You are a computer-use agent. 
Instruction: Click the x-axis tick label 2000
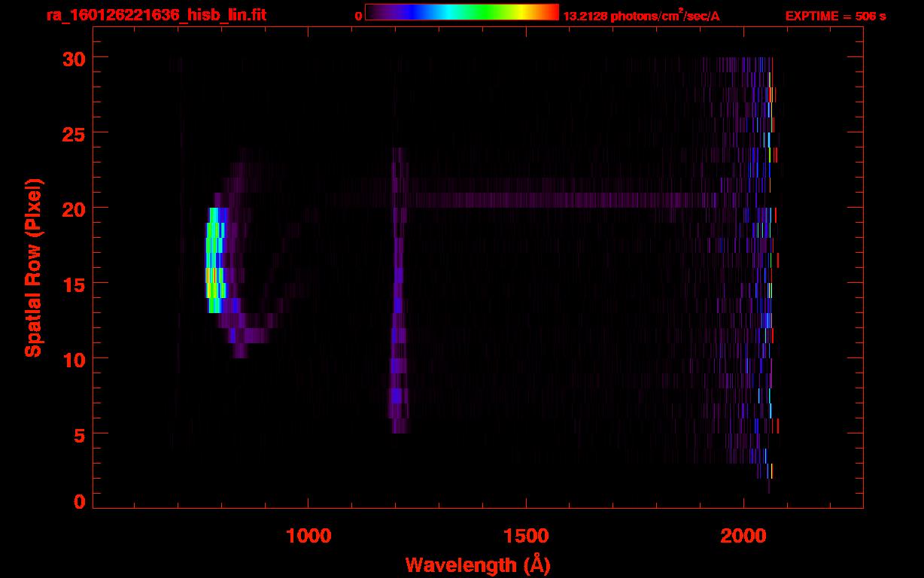click(743, 535)
